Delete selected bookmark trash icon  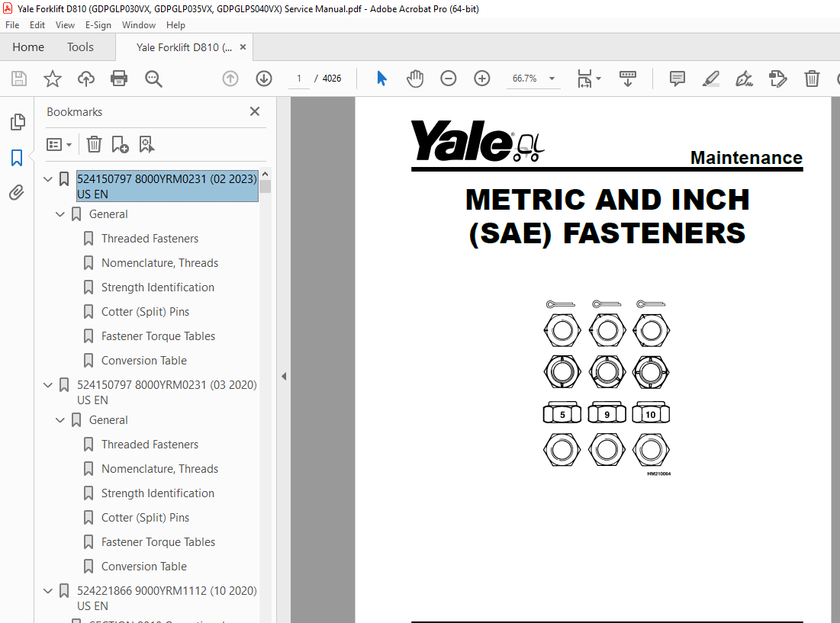tap(94, 145)
